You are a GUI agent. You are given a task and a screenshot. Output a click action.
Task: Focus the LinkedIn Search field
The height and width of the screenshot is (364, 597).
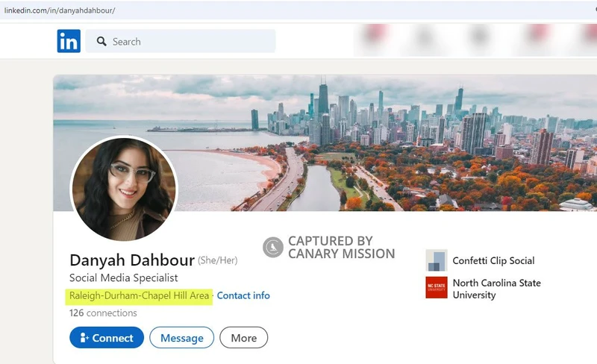[181, 41]
